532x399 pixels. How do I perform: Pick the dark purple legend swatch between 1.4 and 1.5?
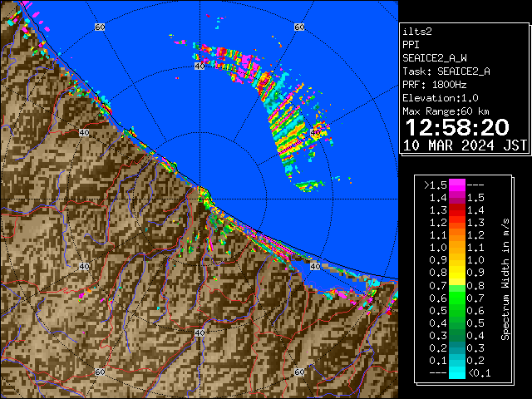[x=457, y=198]
